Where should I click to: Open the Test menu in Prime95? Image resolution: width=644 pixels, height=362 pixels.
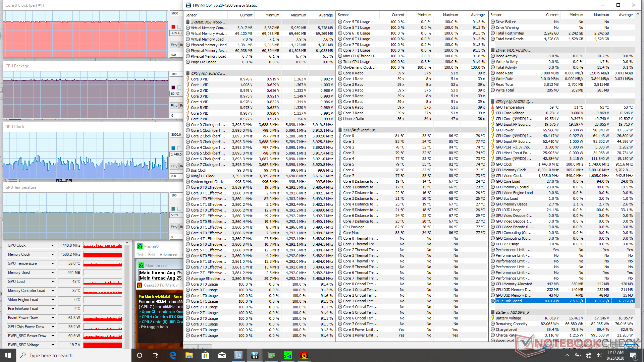(140, 255)
